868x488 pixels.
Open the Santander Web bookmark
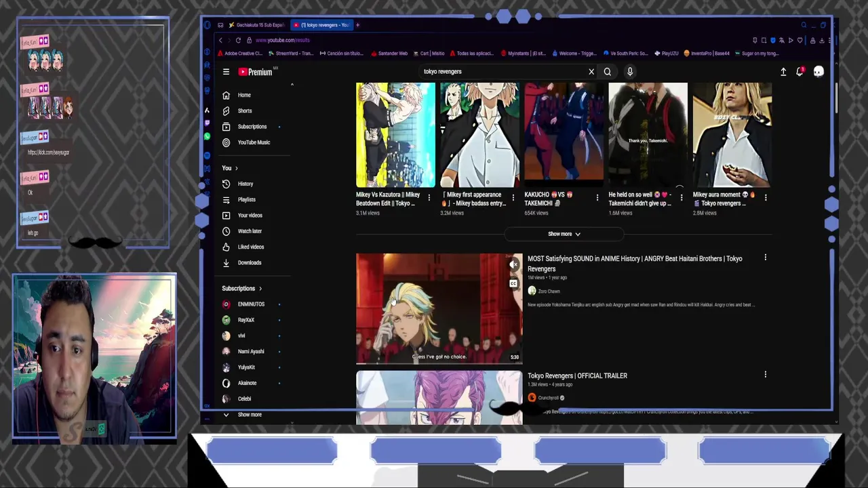tap(390, 54)
